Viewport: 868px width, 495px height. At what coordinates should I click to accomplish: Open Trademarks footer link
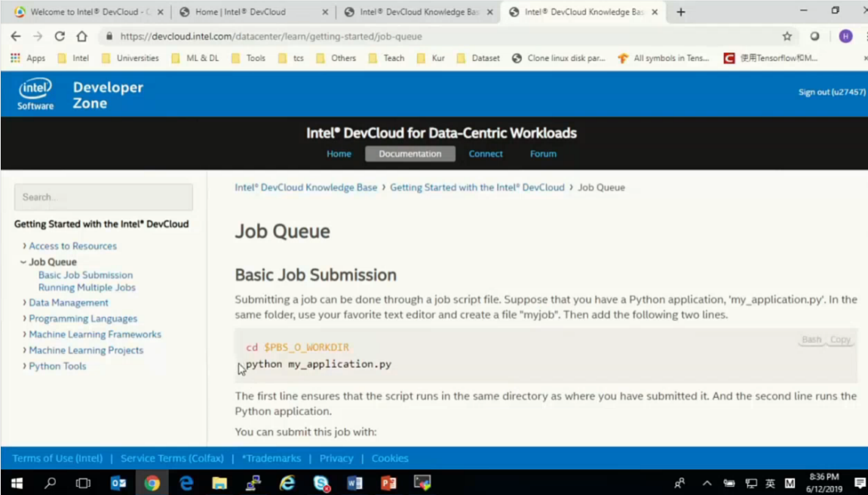point(271,459)
